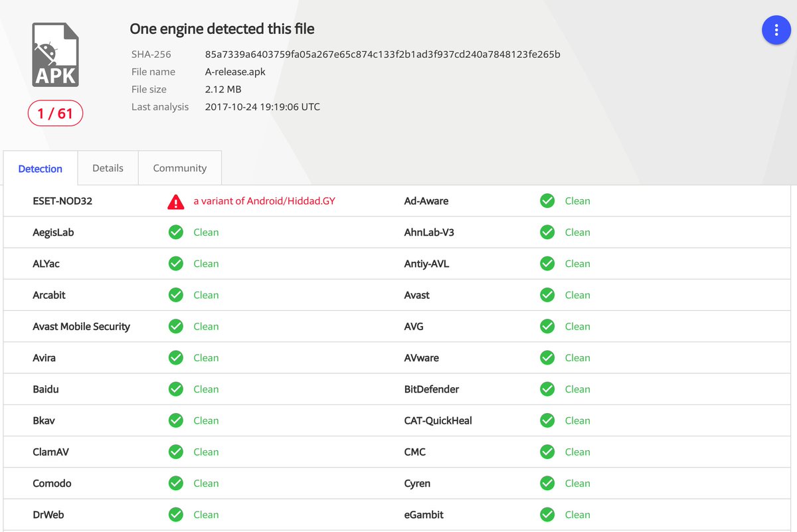The height and width of the screenshot is (532, 797).
Task: Click the CAT-QuickHeal engine name
Action: pyautogui.click(x=438, y=420)
